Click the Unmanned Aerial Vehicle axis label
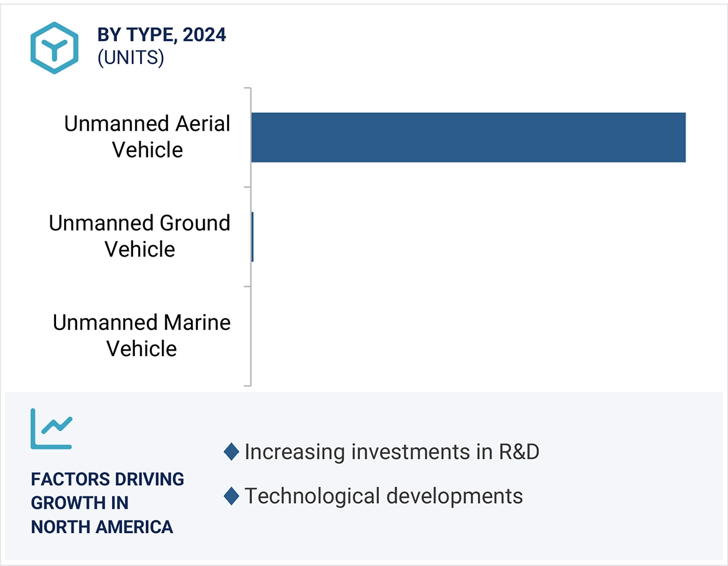 click(x=147, y=136)
